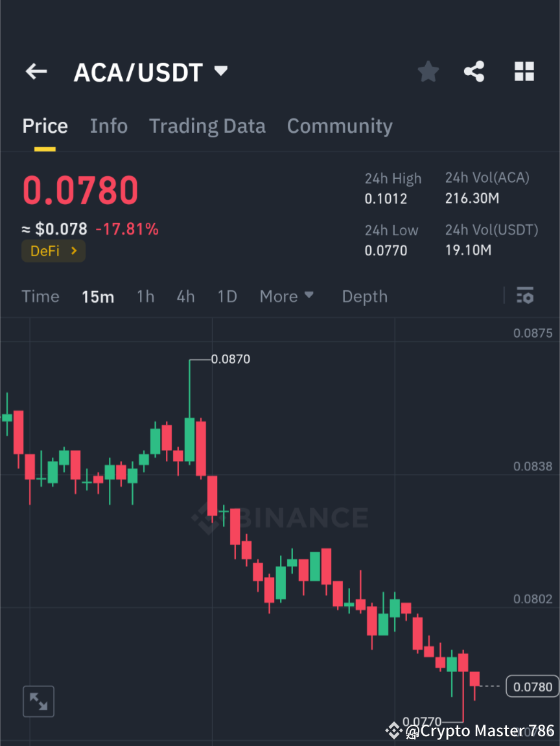Open sharing options via the share icon
This screenshot has height=746, width=560.
click(474, 71)
